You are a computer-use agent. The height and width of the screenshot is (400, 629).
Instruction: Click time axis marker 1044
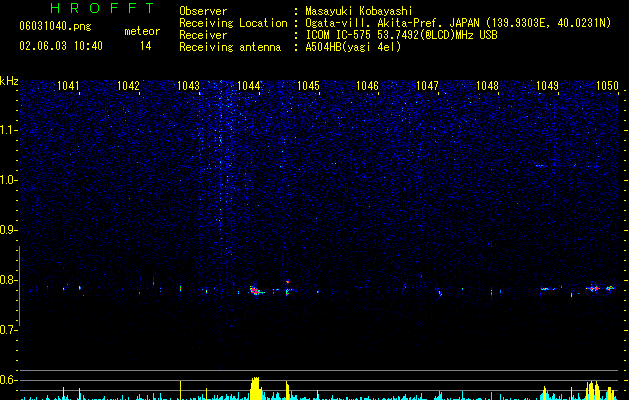[248, 85]
